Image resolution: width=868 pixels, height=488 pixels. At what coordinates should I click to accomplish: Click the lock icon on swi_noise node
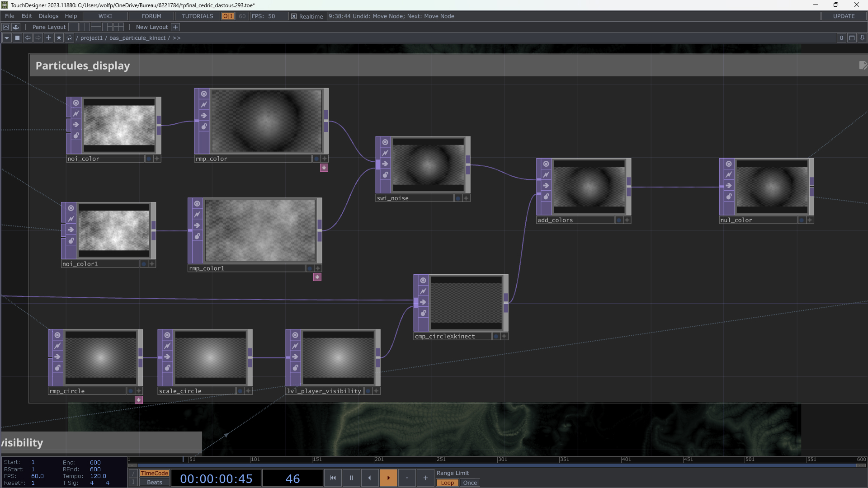385,175
